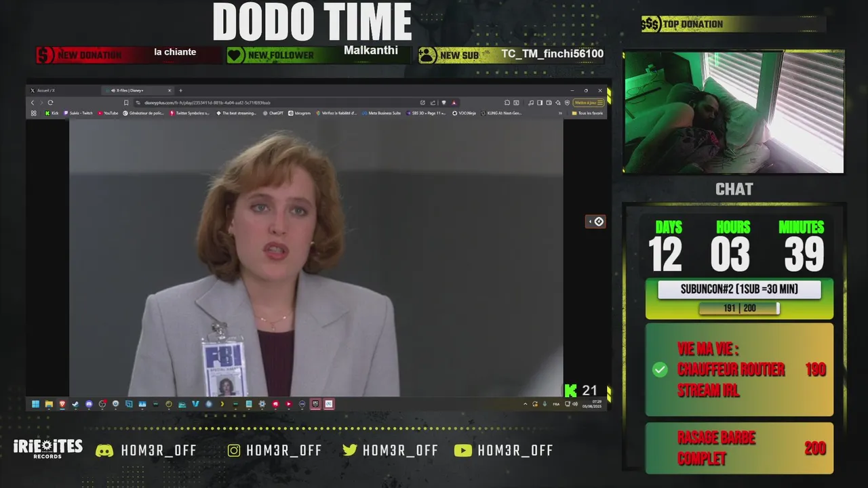
Task: Open the Meta app taskbar icon
Action: pos(328,404)
